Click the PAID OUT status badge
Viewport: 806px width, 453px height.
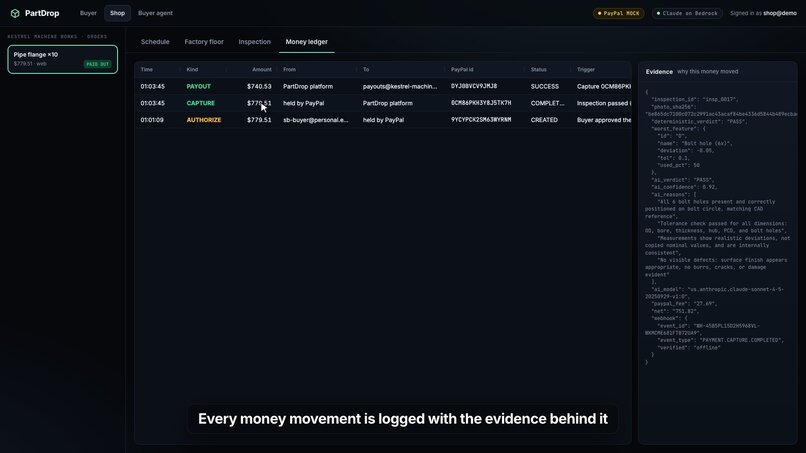97,64
